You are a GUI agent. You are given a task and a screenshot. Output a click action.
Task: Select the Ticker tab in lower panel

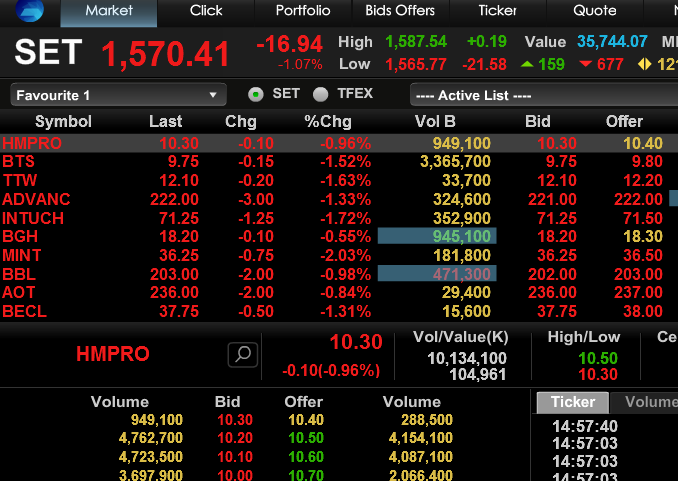coord(573,402)
